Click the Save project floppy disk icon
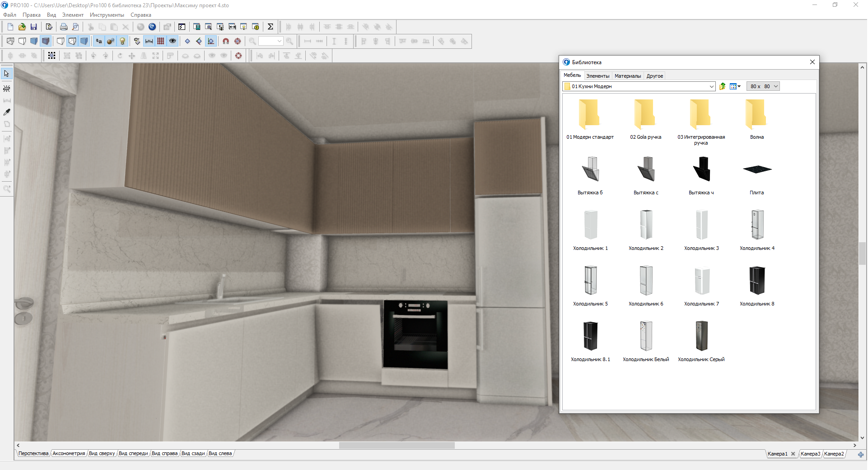 point(33,27)
